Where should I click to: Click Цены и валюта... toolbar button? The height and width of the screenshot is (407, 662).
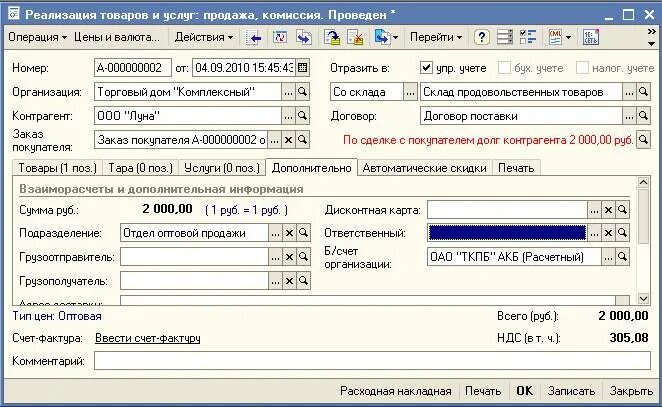click(117, 38)
